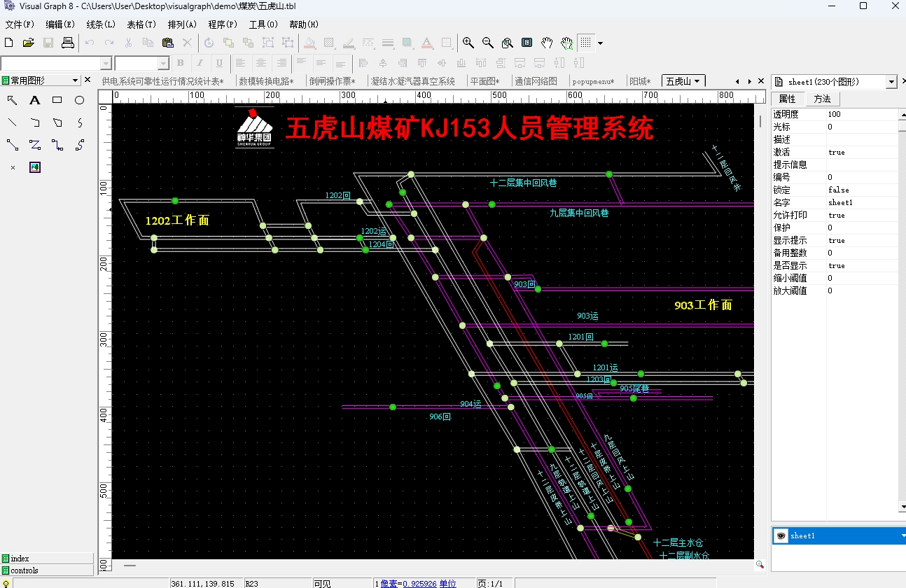The height and width of the screenshot is (588, 906).
Task: Expand the 常用图形 shape library dropdown
Action: (76, 81)
